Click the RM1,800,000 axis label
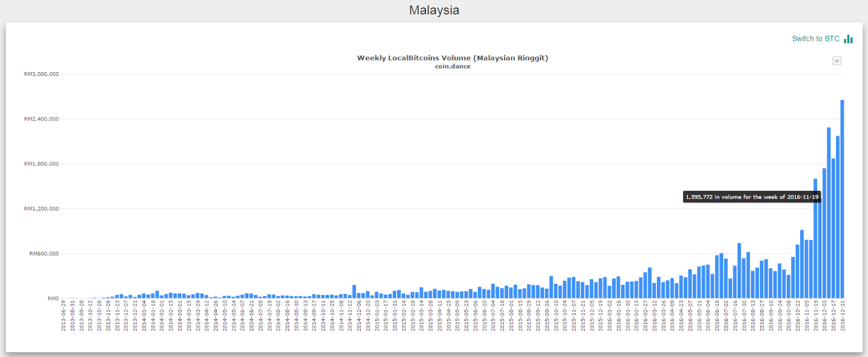This screenshot has width=868, height=357. point(41,164)
